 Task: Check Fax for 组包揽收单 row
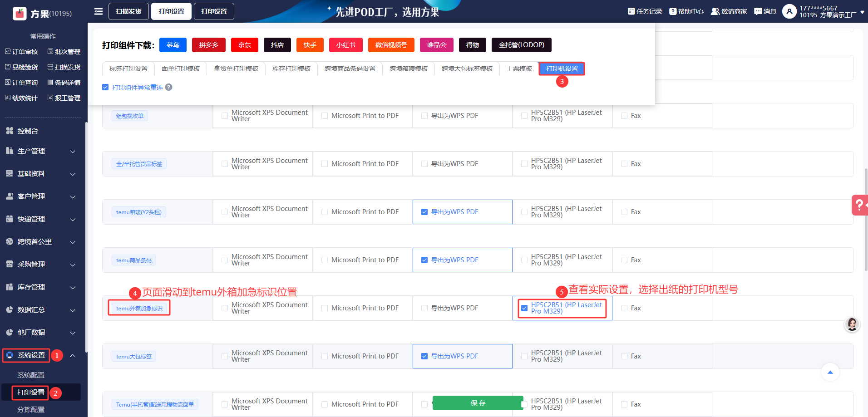[624, 116]
